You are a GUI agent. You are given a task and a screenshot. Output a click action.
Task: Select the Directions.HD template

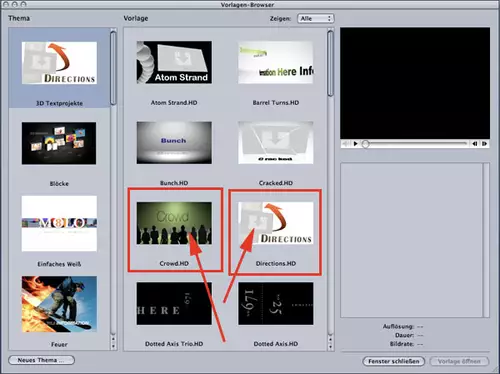[276, 223]
